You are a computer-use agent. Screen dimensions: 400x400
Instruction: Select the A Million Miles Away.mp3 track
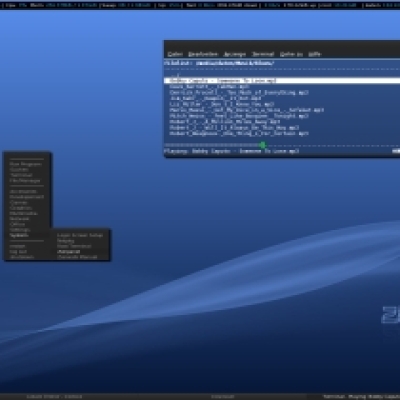(x=225, y=122)
